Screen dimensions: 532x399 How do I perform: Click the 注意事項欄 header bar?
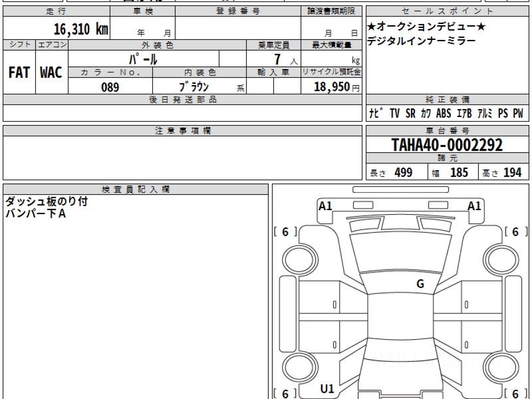[x=183, y=131]
